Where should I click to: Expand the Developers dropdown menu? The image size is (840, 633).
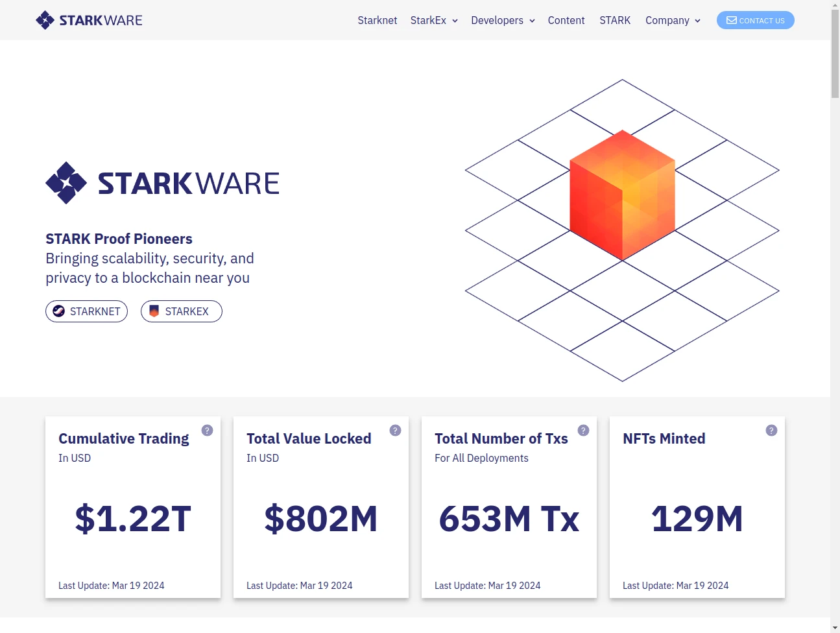503,20
